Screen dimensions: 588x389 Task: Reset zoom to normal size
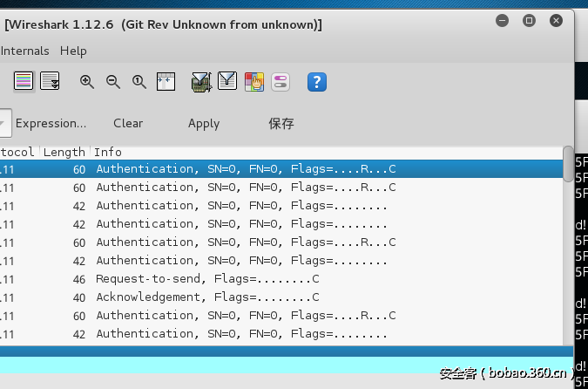pos(139,81)
